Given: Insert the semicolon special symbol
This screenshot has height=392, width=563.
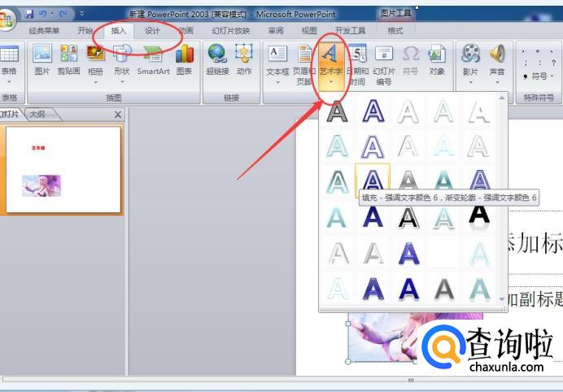Looking at the screenshot, I should pos(526,63).
